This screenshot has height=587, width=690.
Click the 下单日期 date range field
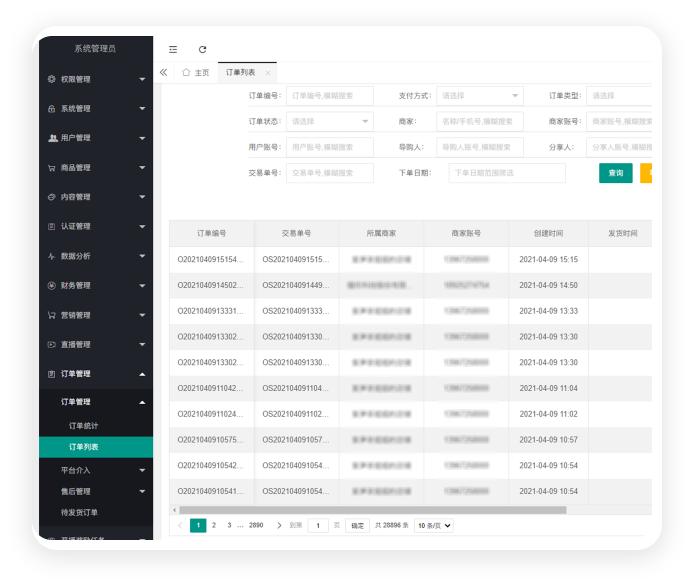(507, 173)
